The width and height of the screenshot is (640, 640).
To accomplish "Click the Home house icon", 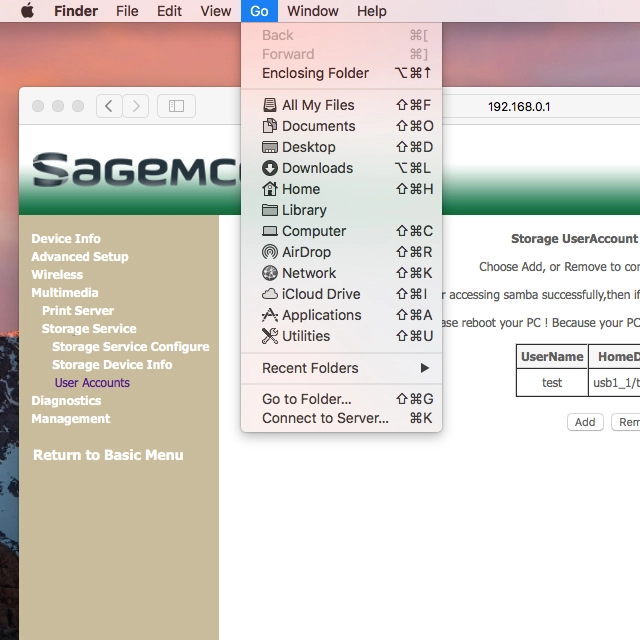I will point(269,189).
